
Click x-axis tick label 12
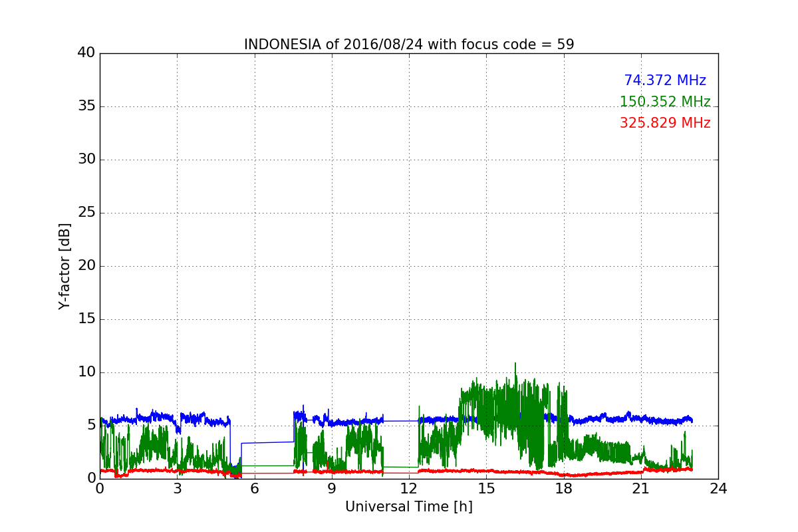coord(409,489)
